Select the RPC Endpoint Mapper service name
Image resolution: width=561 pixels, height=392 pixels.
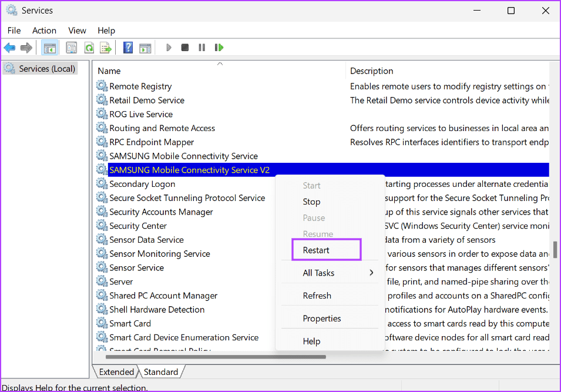click(152, 142)
